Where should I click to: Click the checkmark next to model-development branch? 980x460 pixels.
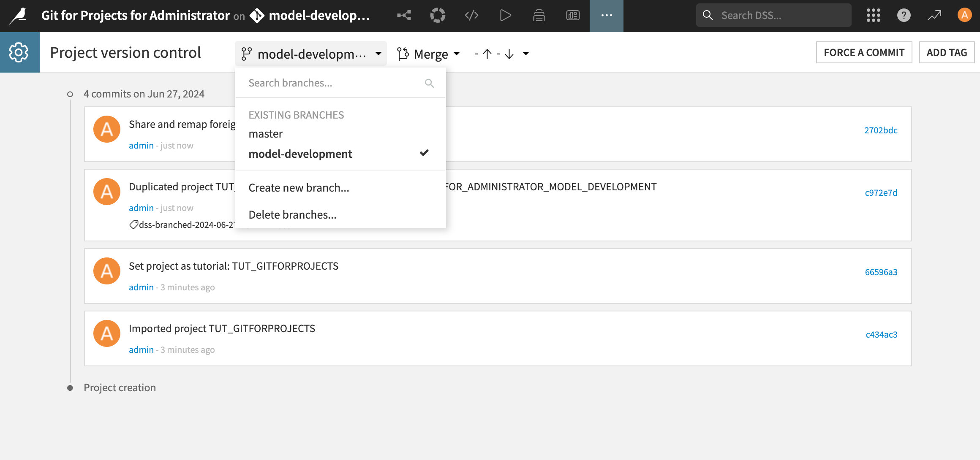(x=424, y=153)
